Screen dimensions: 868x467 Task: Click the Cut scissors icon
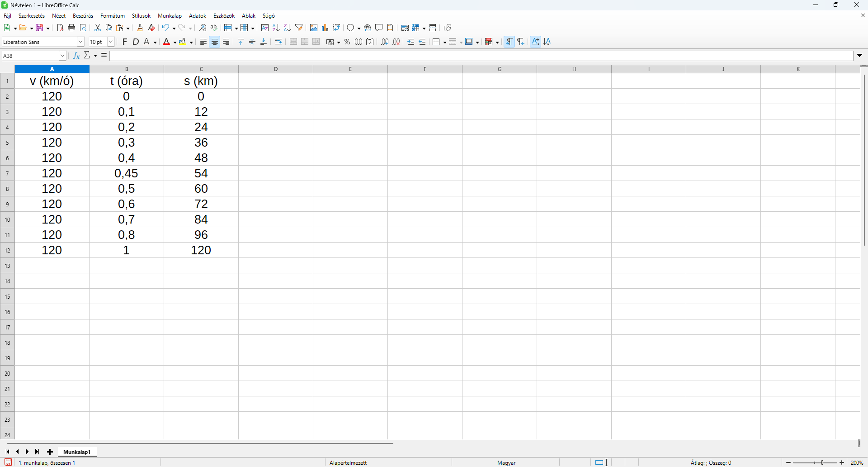pyautogui.click(x=97, y=28)
